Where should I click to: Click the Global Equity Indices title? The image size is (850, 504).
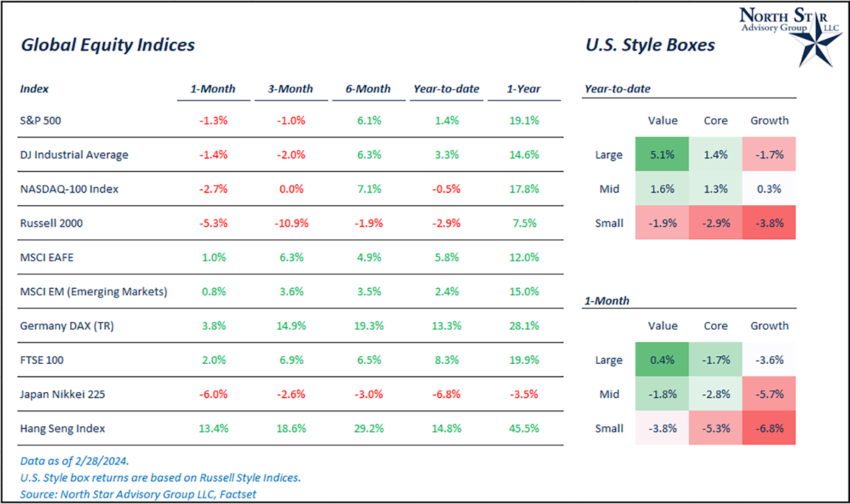tap(108, 45)
